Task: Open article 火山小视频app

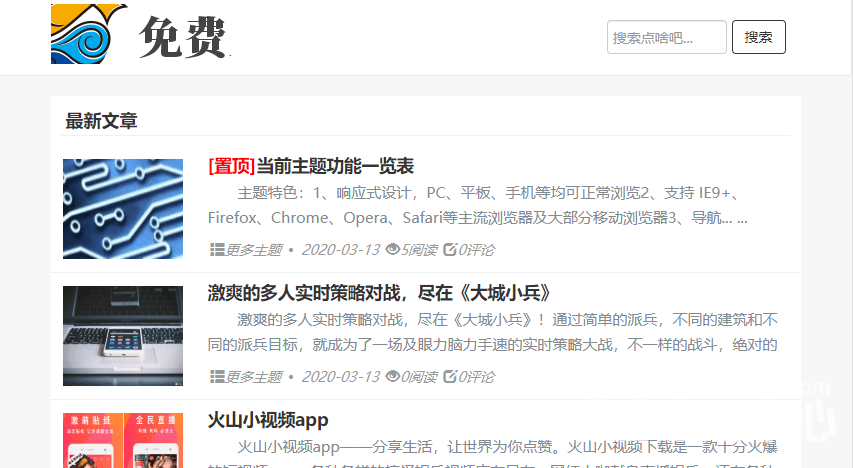Action: pos(268,420)
